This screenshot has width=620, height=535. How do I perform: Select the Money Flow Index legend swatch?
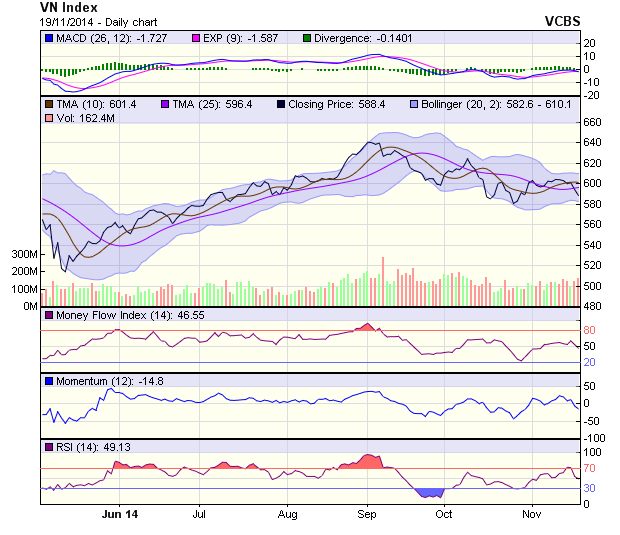pyautogui.click(x=49, y=315)
